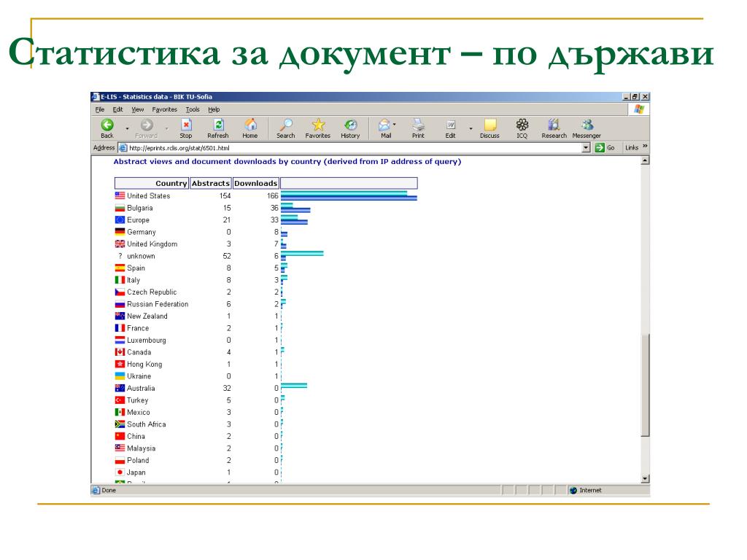Click the 'Done' status bar text
The image size is (747, 560).
click(x=109, y=490)
